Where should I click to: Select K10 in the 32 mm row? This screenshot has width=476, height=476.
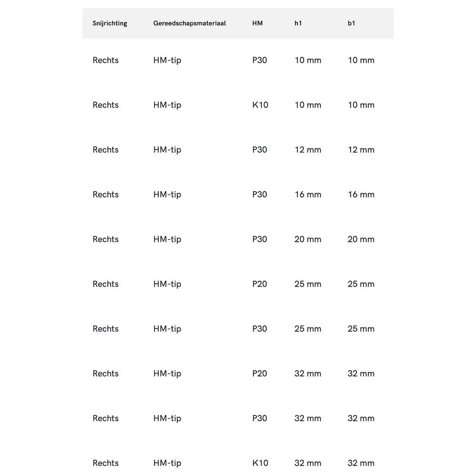[x=260, y=463]
